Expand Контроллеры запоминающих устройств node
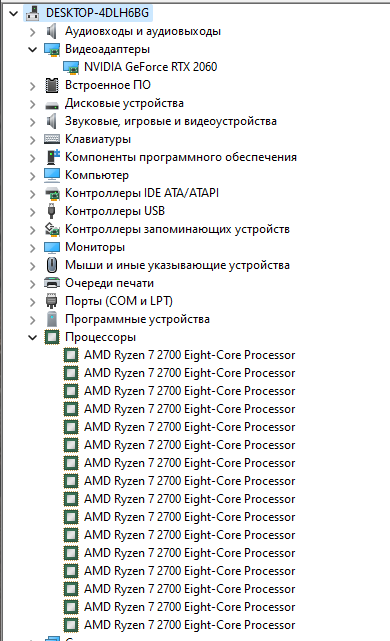 [33, 230]
